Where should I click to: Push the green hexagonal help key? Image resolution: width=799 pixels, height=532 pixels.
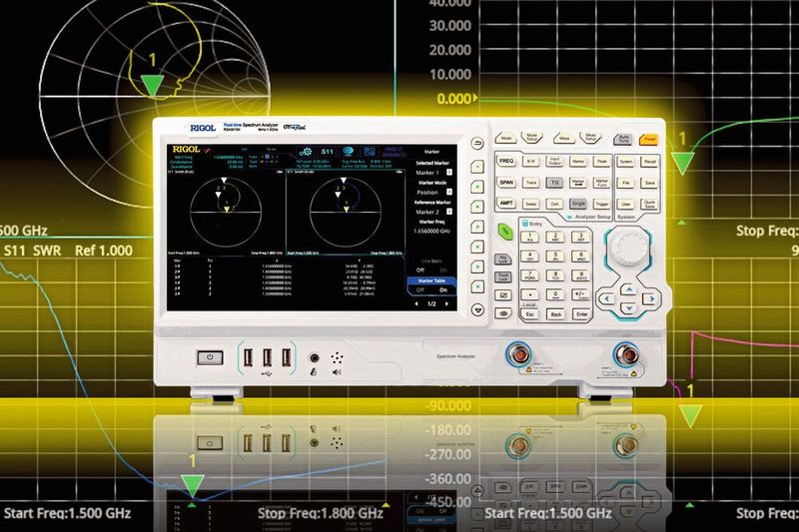click(x=504, y=232)
